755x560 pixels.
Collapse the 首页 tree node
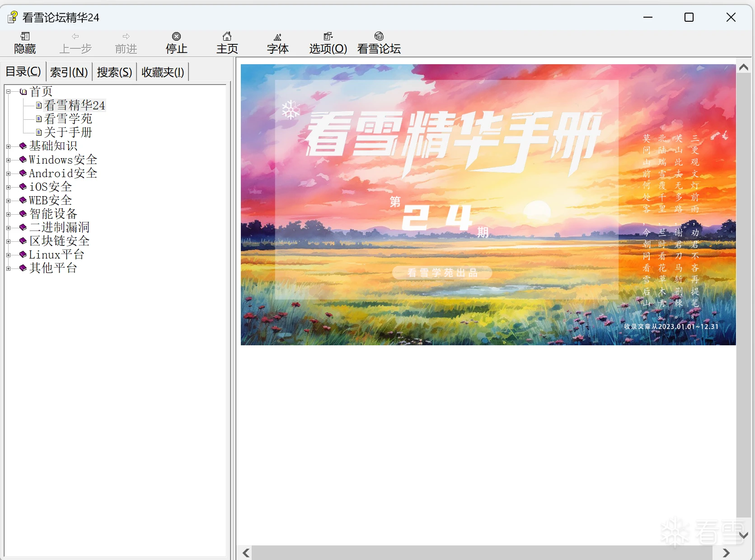coord(8,92)
